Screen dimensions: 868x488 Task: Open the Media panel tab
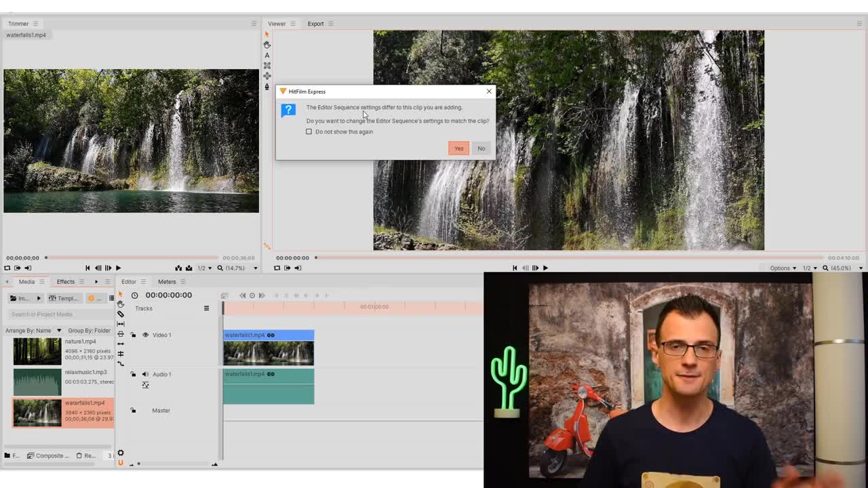pos(26,282)
